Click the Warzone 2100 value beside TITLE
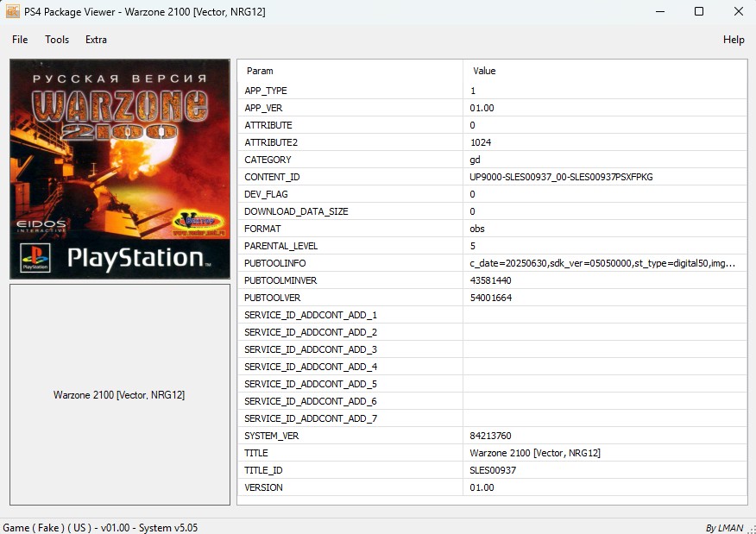This screenshot has height=534, width=756. [535, 454]
